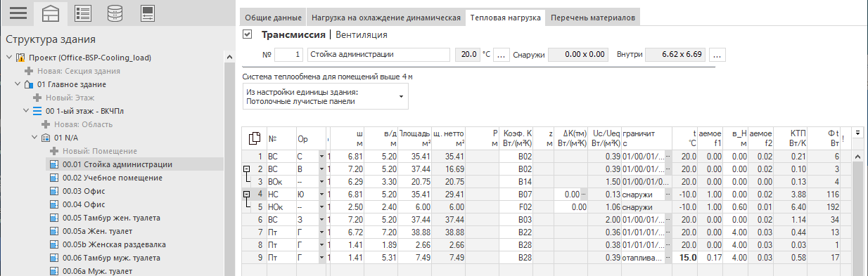868x276 pixels.
Task: Click the ellipsis button next to Внутри dimensions
Action: tap(718, 54)
